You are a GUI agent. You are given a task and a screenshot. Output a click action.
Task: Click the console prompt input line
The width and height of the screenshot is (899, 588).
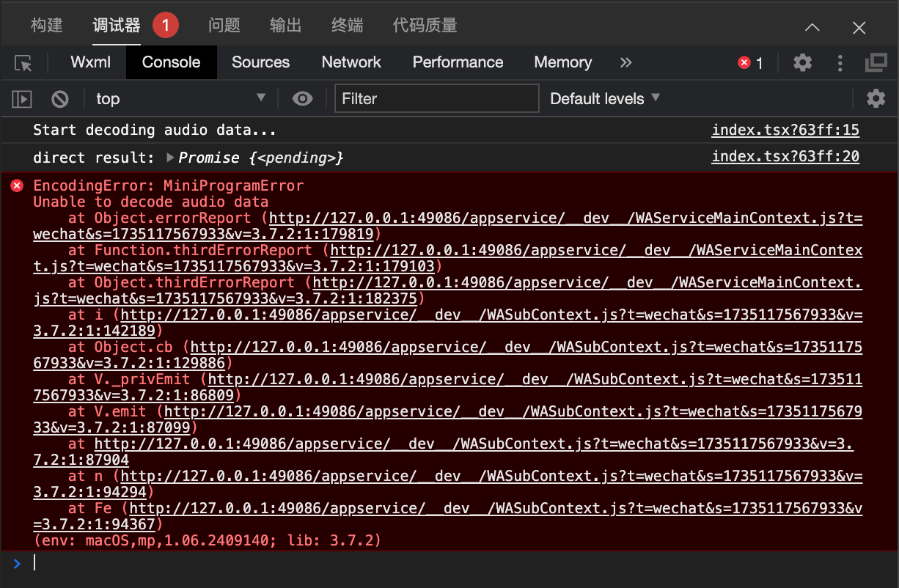(462, 563)
